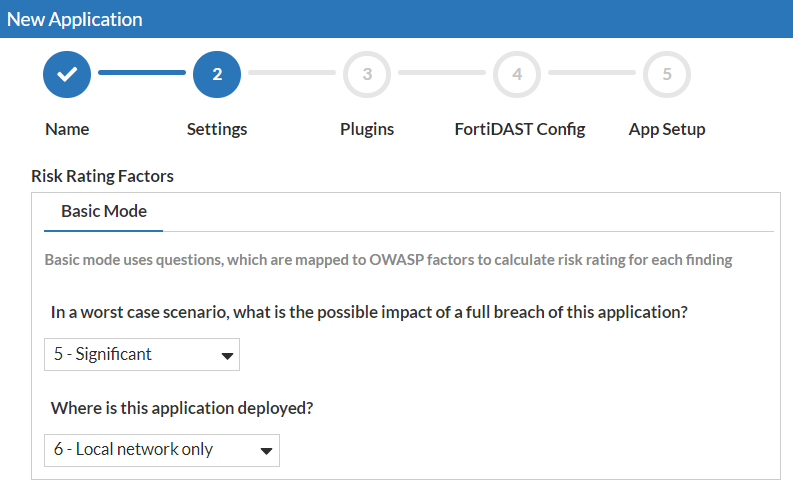Select step 2 circle in wizard
793x491 pixels.
(x=217, y=74)
